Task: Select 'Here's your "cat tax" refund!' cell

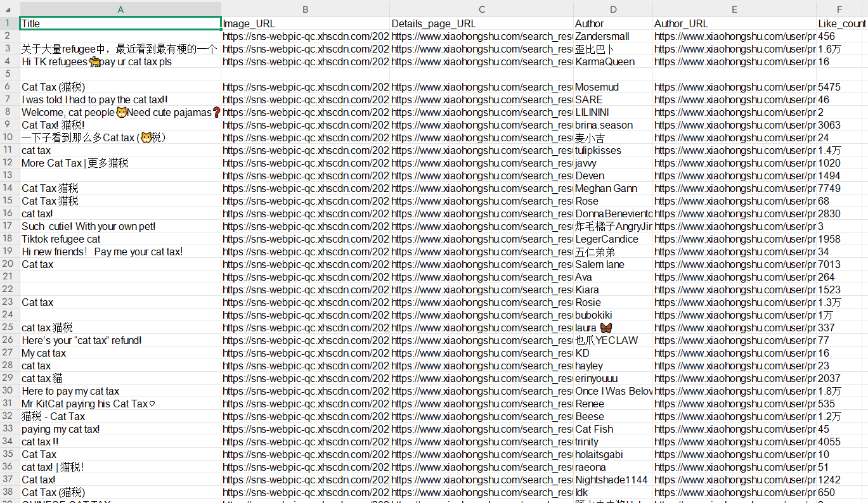Action: point(120,340)
